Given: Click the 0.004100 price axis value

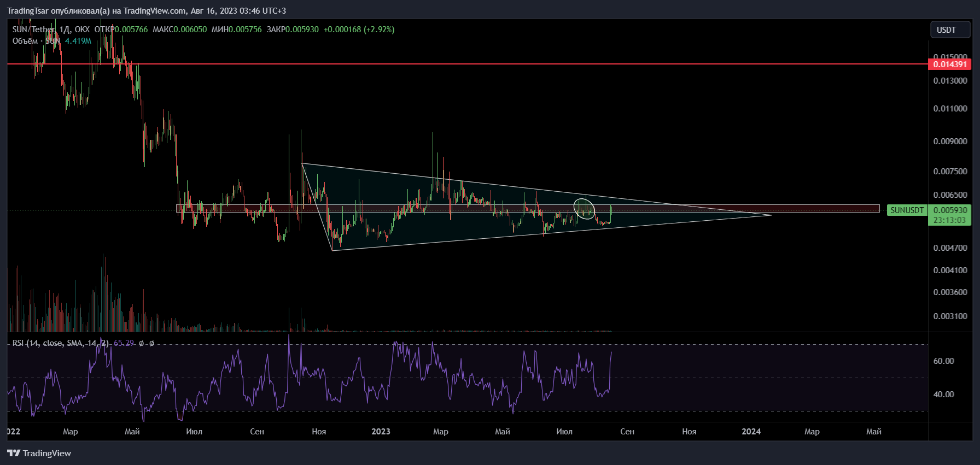Looking at the screenshot, I should 950,270.
